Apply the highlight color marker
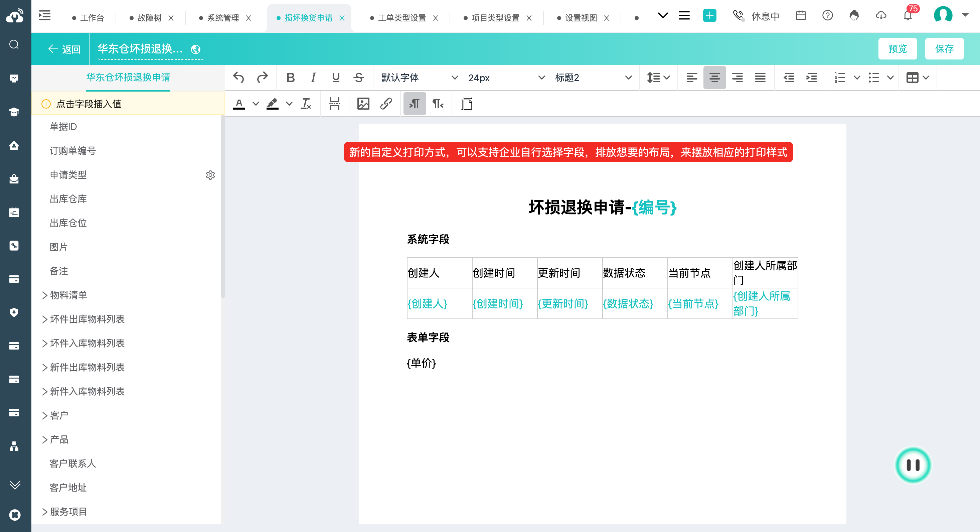This screenshot has width=980, height=532. (273, 104)
